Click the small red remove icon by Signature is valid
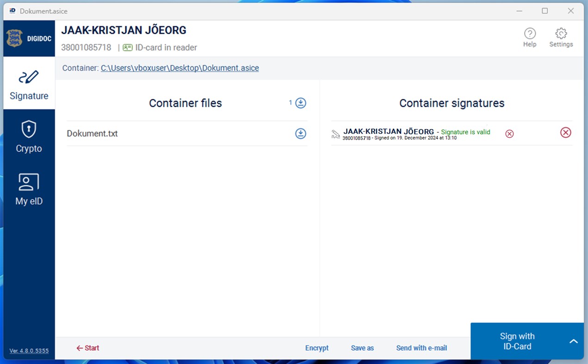Image resolution: width=588 pixels, height=364 pixels. click(x=509, y=134)
